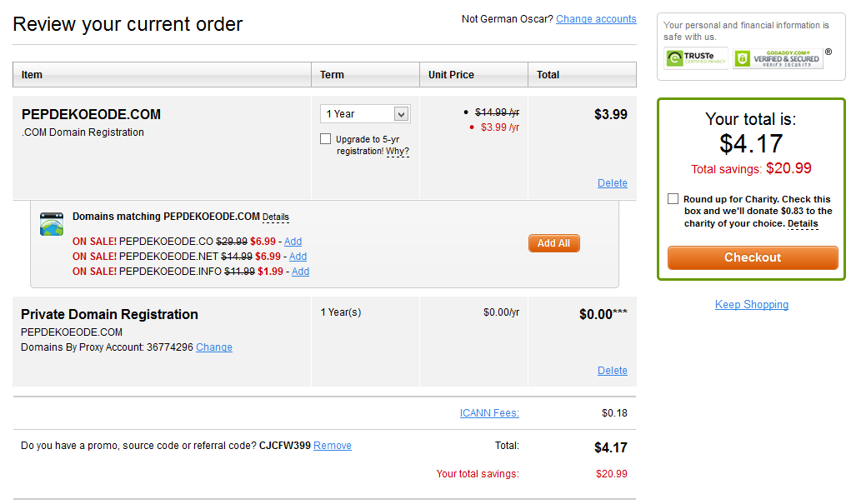Click the Why? link beside the 5-yr upgrade
This screenshot has height=504, width=861.
398,152
